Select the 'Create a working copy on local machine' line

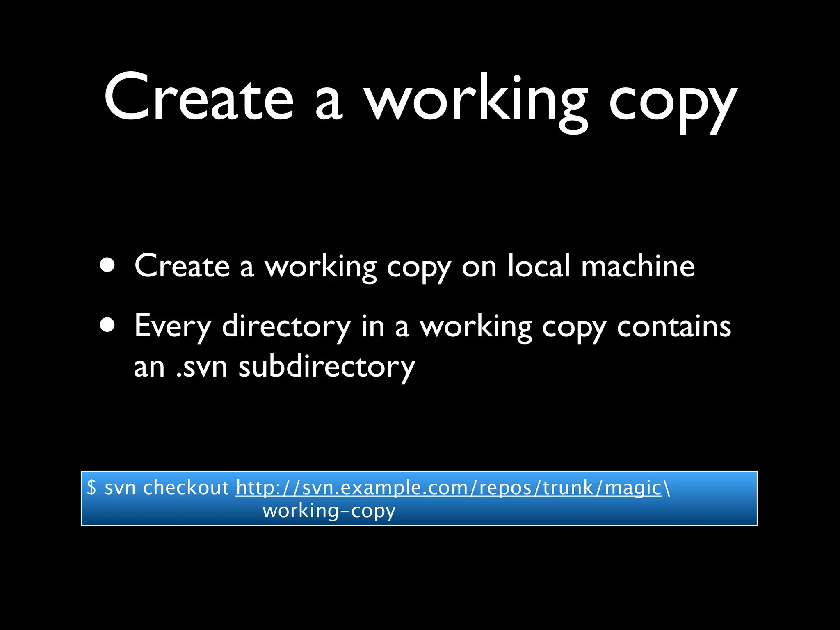[414, 266]
